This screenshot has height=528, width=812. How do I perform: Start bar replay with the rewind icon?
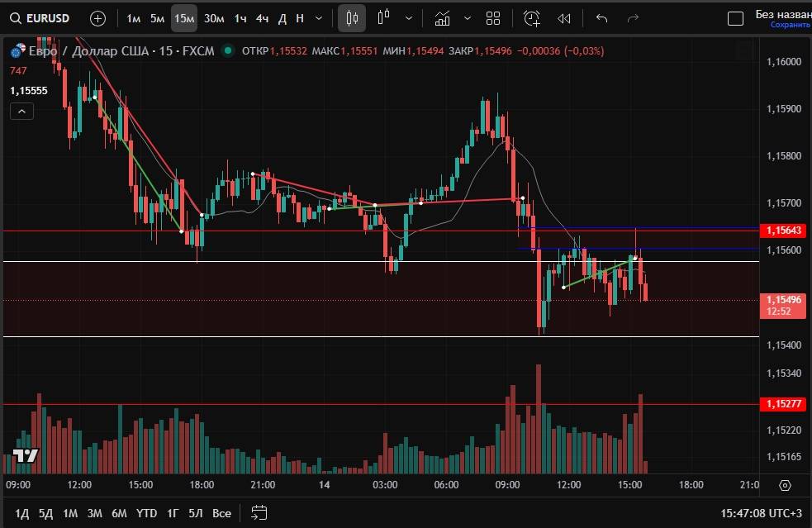pos(564,18)
